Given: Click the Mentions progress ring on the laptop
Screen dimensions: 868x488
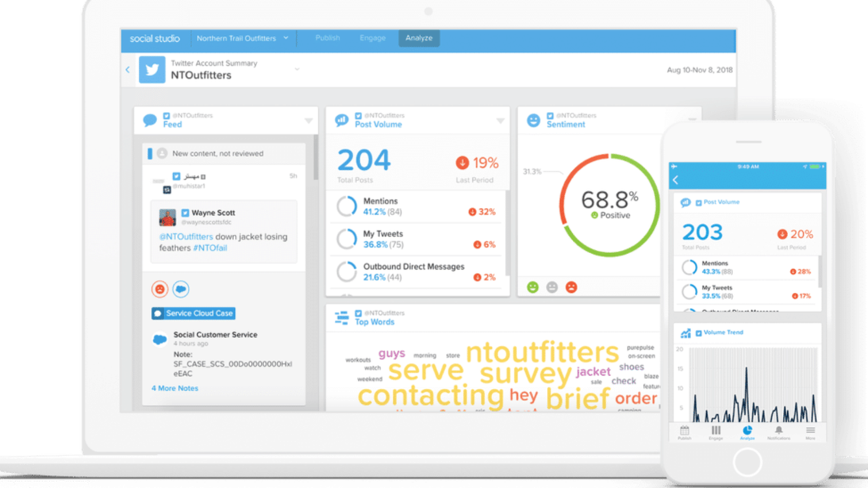Looking at the screenshot, I should (347, 207).
